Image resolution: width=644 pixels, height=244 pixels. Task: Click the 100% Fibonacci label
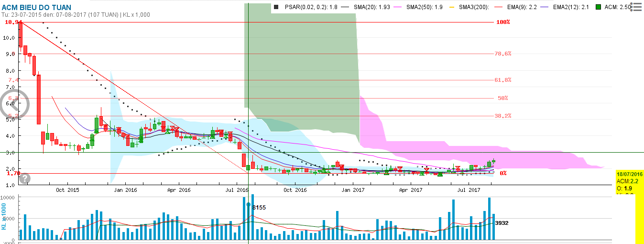(503, 22)
